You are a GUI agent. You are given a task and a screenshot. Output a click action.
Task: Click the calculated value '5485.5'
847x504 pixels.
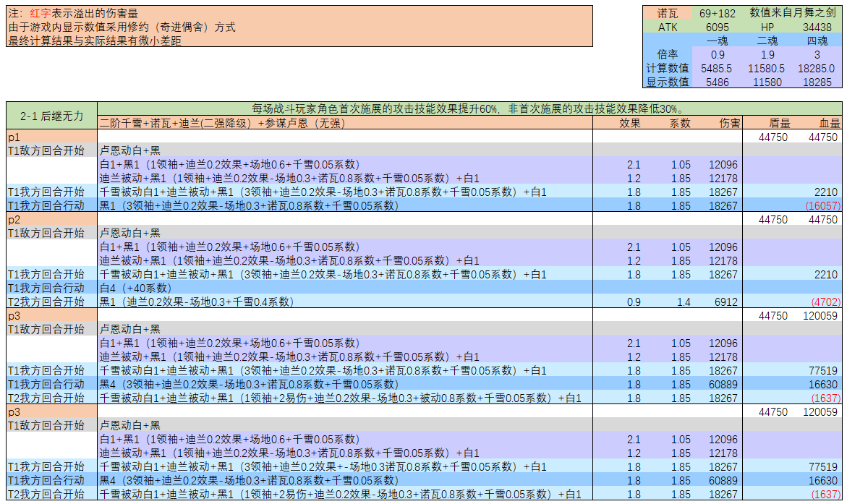pos(718,68)
